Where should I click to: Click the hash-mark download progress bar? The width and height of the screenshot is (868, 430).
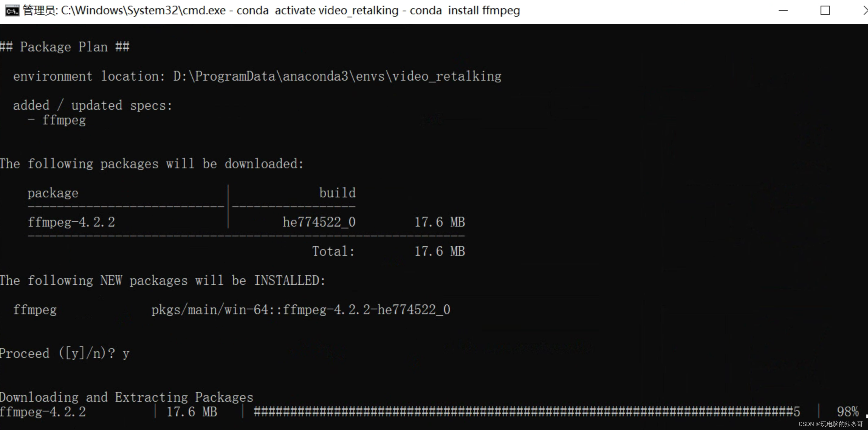click(527, 412)
